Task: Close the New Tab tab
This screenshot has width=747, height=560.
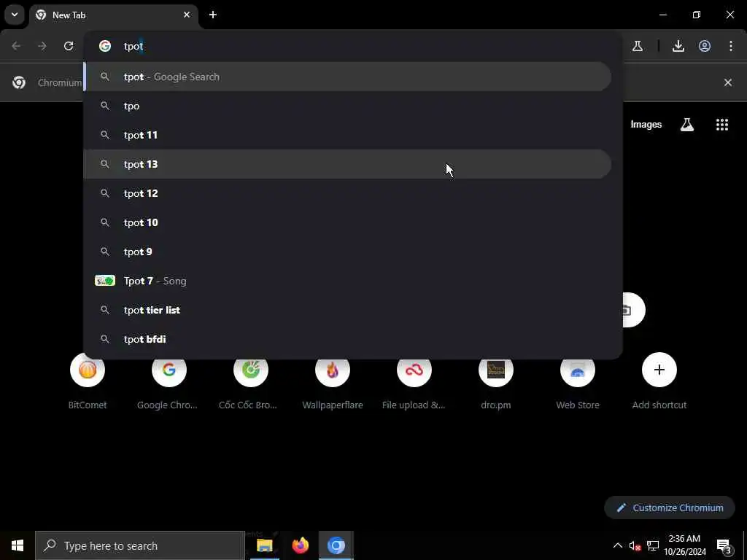Action: pos(187,15)
